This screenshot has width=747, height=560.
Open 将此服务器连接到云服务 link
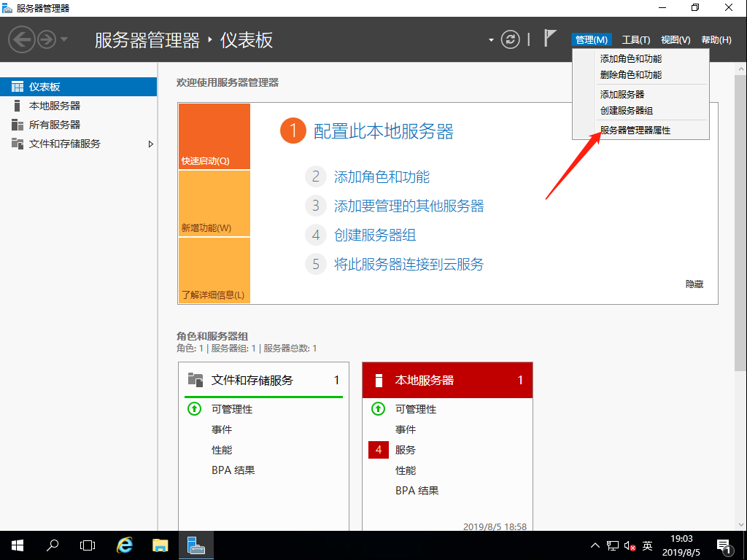(x=409, y=264)
